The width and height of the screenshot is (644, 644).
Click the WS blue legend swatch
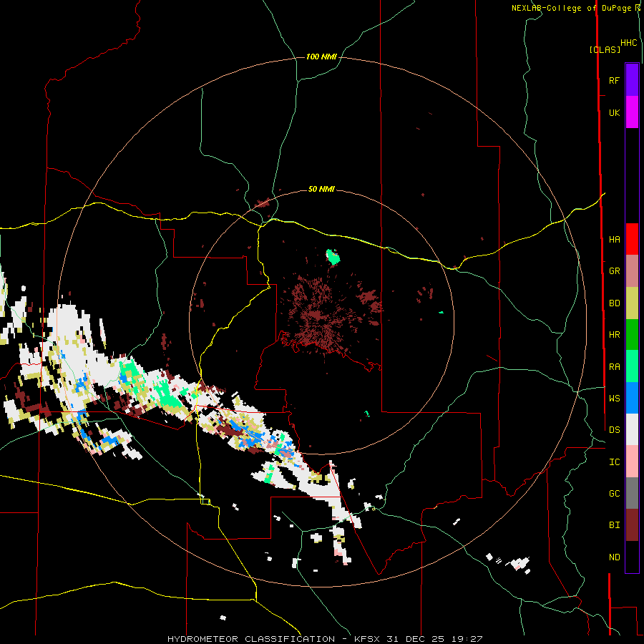(x=632, y=398)
